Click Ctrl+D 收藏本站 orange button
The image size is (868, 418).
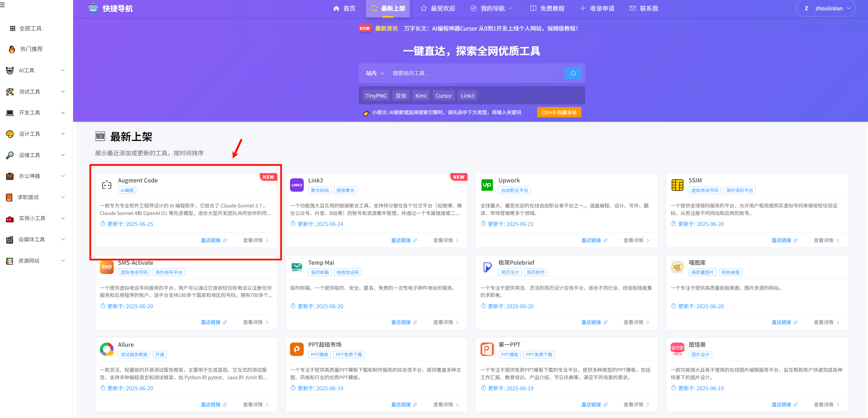click(x=559, y=112)
